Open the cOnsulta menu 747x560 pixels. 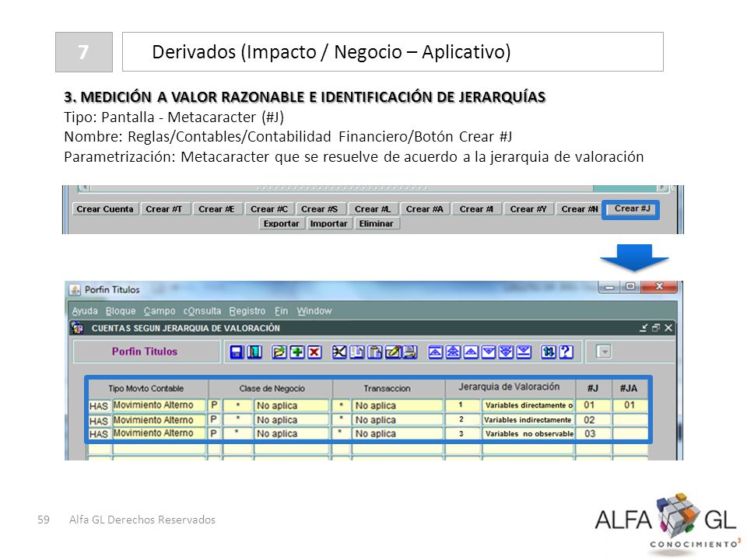click(x=202, y=311)
